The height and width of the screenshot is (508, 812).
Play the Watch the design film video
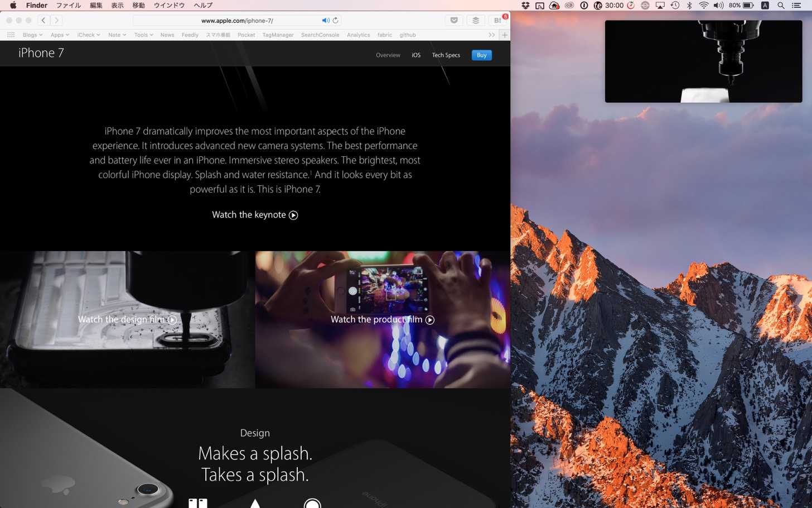(x=128, y=319)
